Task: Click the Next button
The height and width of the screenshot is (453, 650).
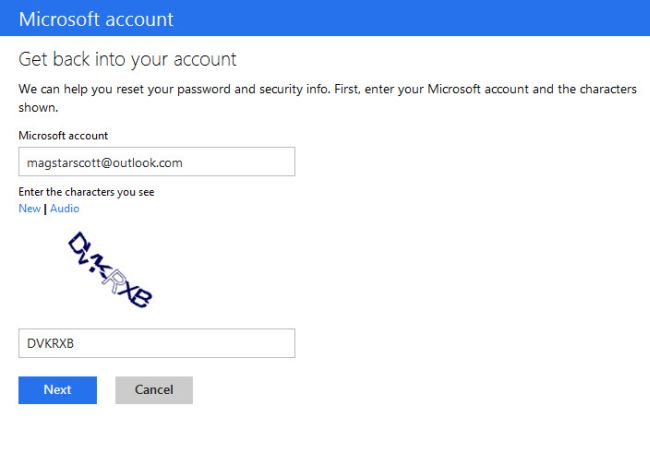Action: tap(57, 390)
